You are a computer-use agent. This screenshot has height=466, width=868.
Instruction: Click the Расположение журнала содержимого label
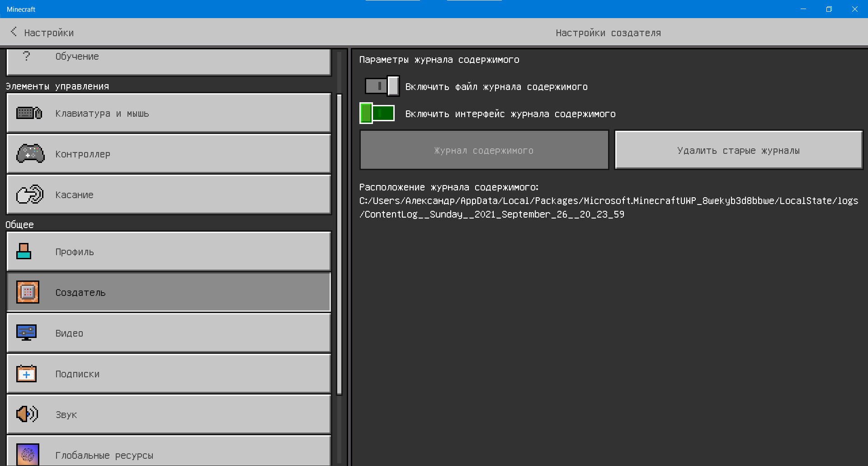[449, 187]
